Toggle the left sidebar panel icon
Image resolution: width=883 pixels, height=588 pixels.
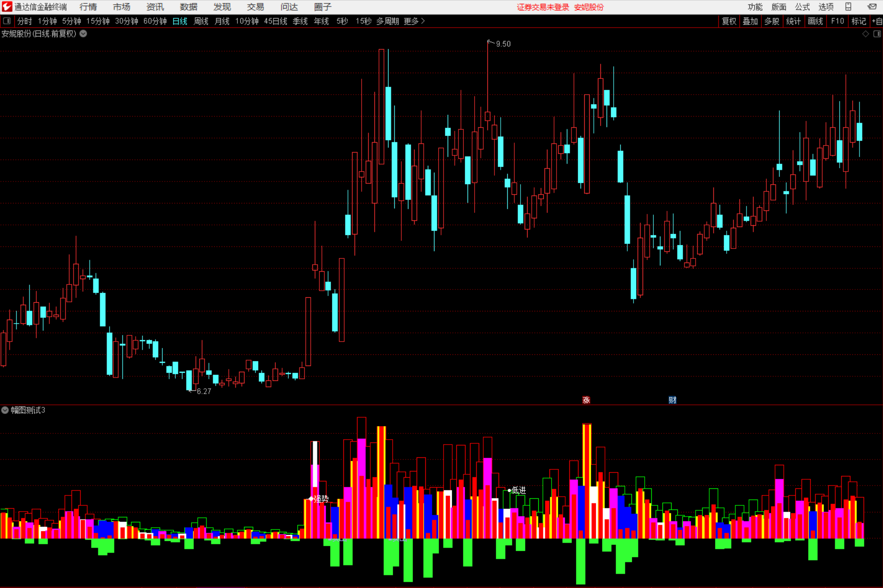coord(7,21)
